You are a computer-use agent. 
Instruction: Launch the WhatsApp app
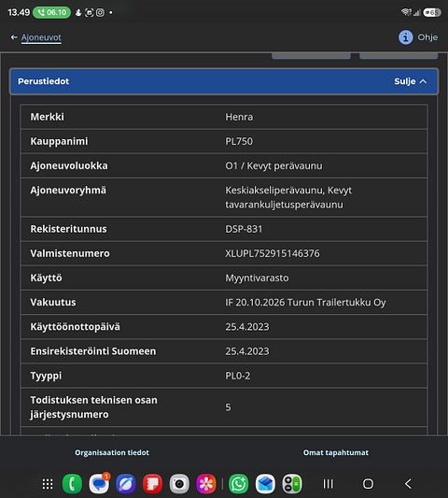238,484
